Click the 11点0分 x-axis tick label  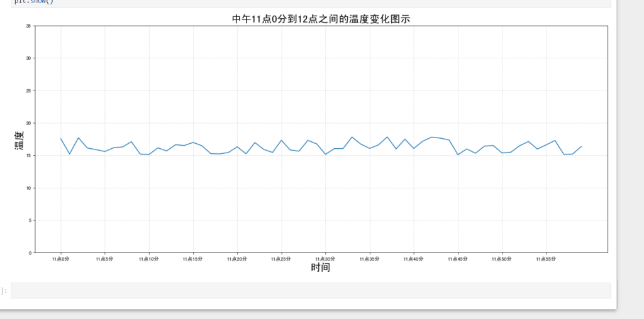point(60,259)
